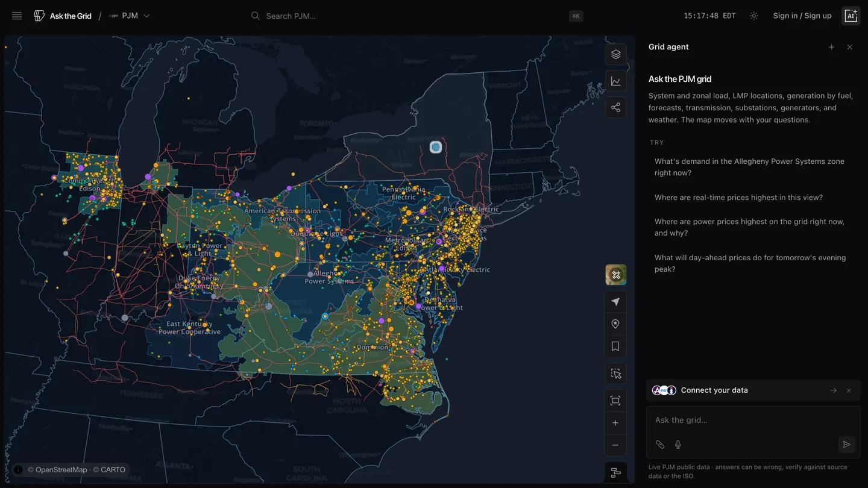This screenshot has width=868, height=488.
Task: Toggle the light/dark theme sun icon
Action: coord(754,16)
